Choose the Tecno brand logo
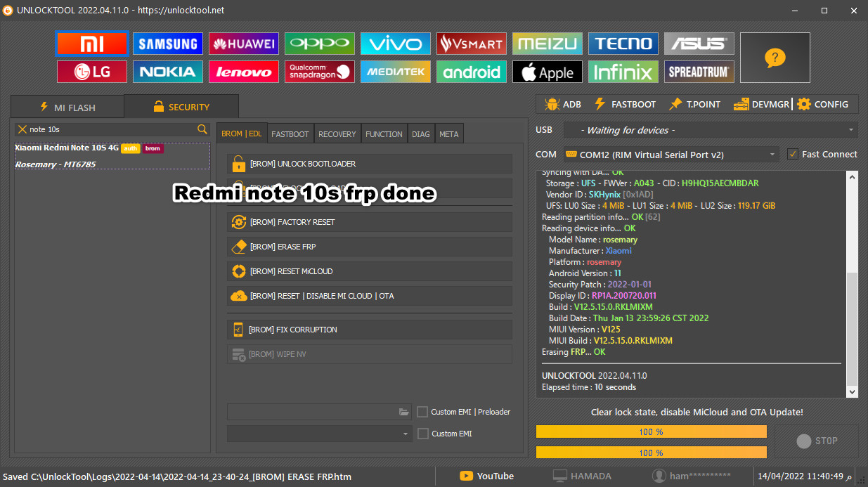 (x=623, y=44)
